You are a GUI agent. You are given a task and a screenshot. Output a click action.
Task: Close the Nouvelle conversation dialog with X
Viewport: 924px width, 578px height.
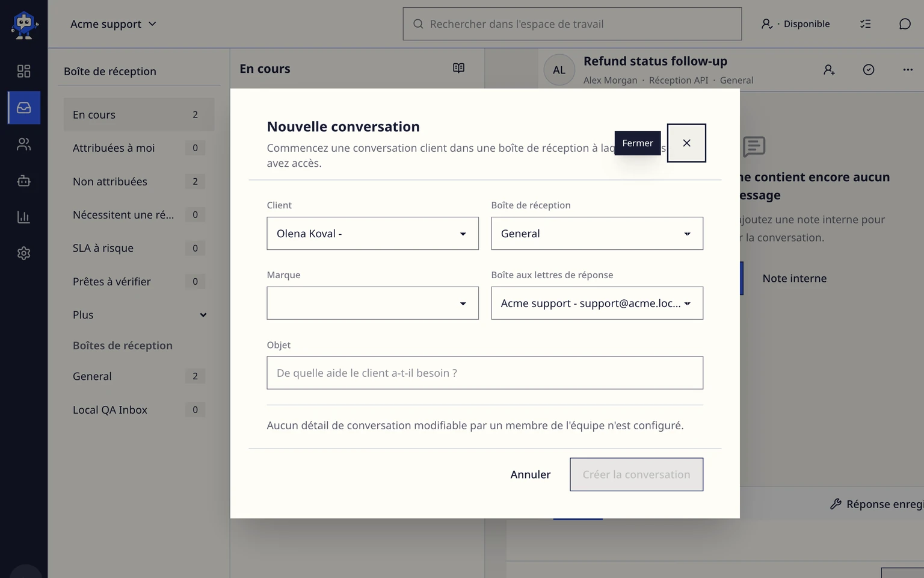[686, 143]
